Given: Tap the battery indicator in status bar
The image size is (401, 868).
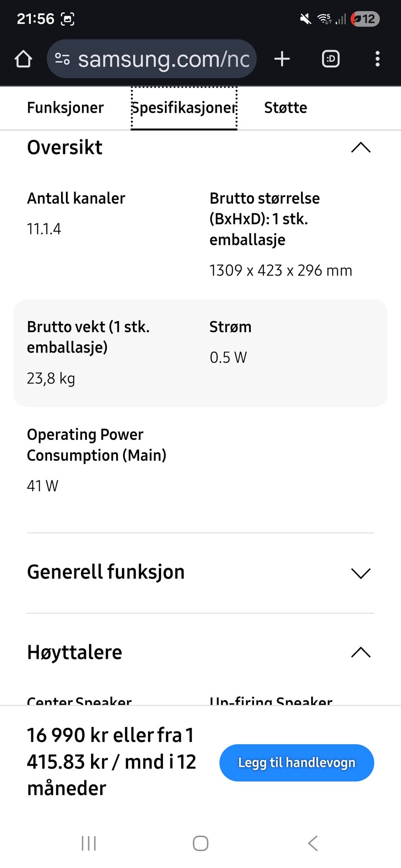Looking at the screenshot, I should click(x=365, y=19).
